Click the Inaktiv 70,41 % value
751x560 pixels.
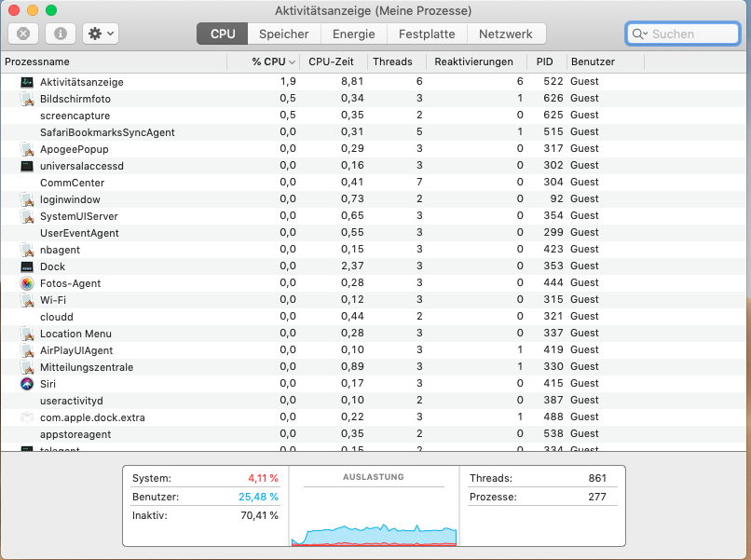pyautogui.click(x=259, y=515)
